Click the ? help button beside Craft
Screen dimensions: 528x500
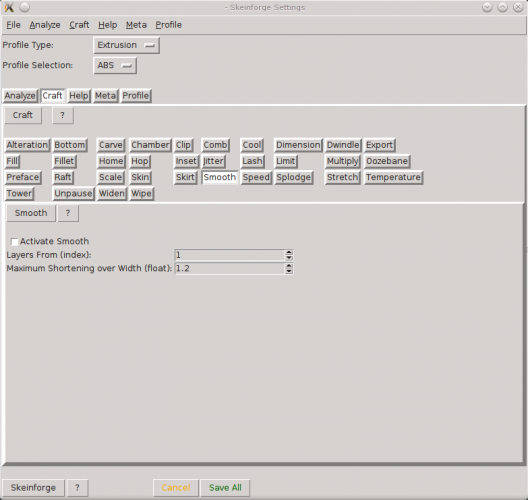coord(63,115)
